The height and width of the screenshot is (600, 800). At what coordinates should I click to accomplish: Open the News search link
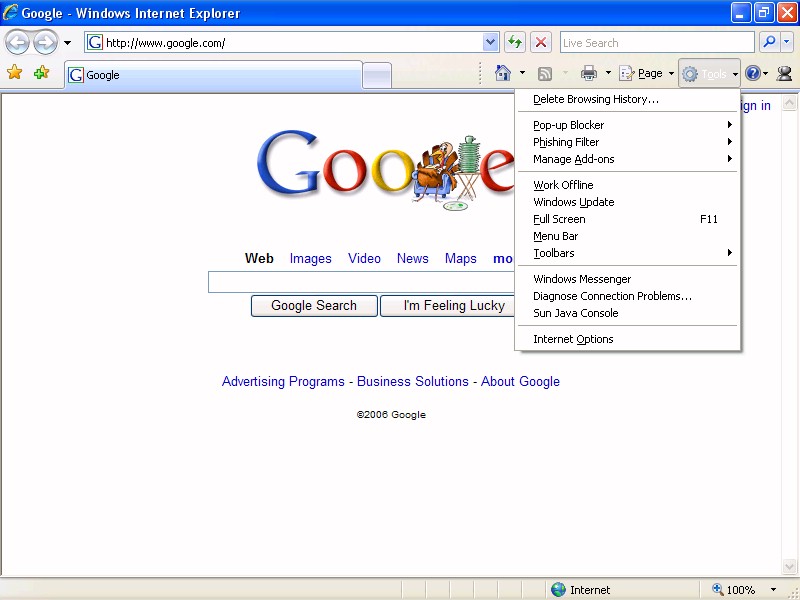413,259
